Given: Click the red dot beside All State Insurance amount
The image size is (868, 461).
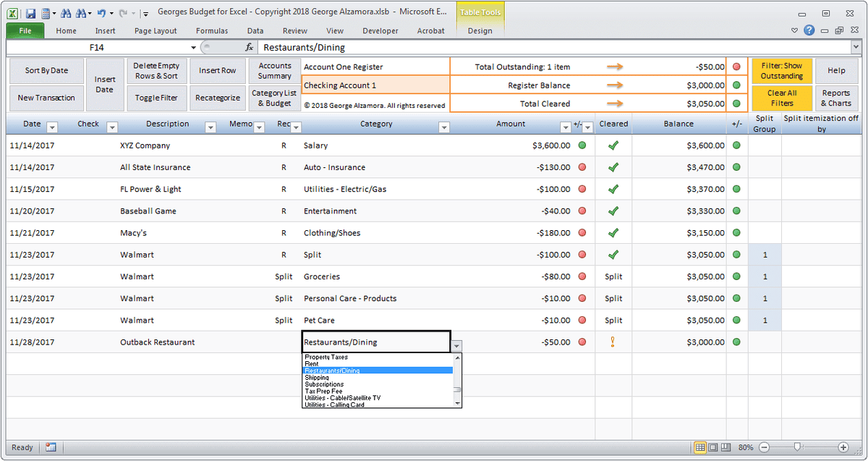Looking at the screenshot, I should coord(582,167).
